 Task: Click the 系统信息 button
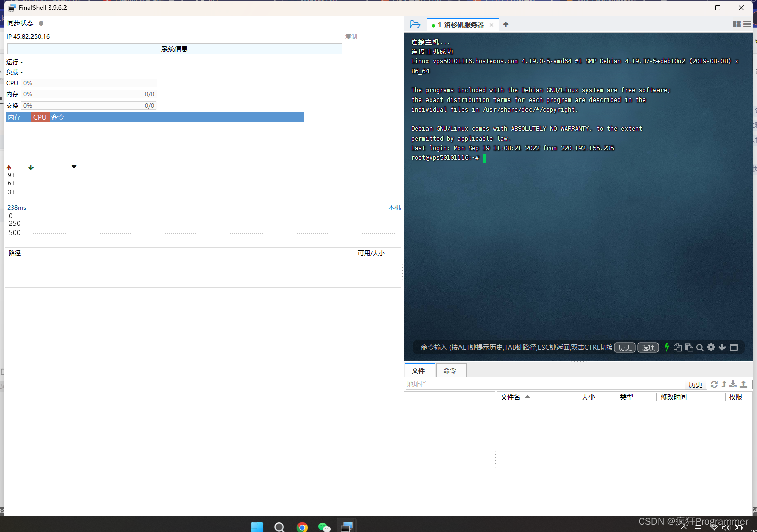coord(174,49)
